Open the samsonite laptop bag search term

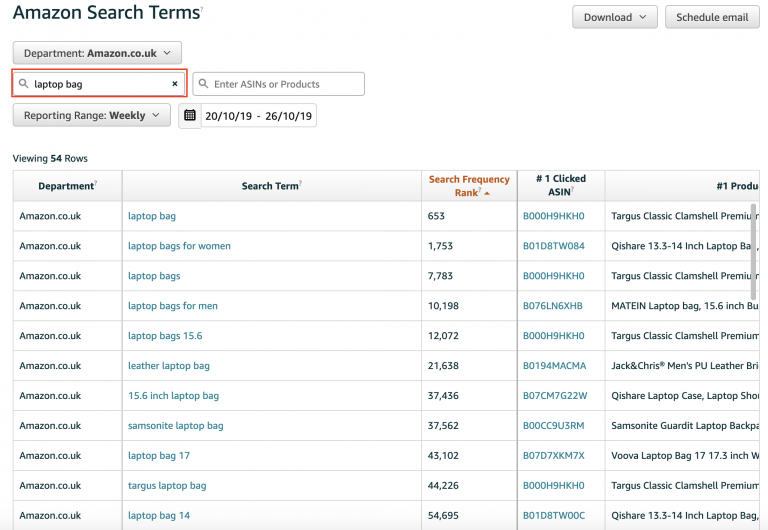pos(175,426)
